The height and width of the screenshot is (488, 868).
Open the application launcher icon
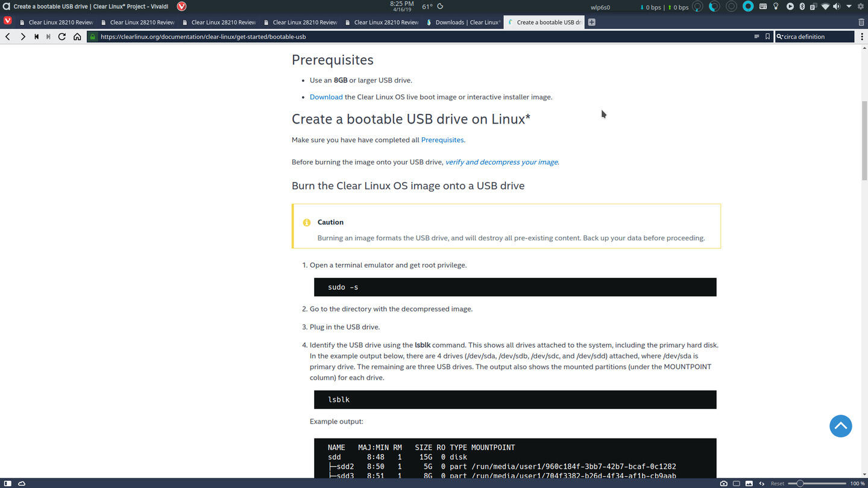pyautogui.click(x=6, y=7)
